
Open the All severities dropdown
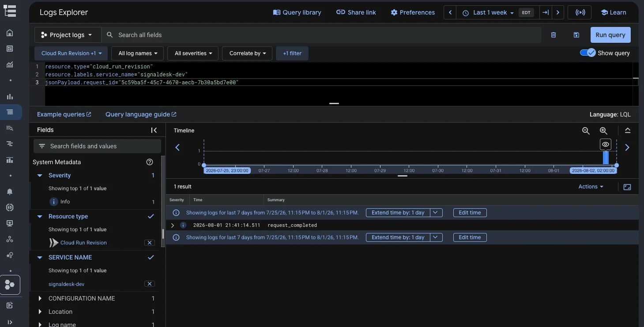click(x=193, y=53)
